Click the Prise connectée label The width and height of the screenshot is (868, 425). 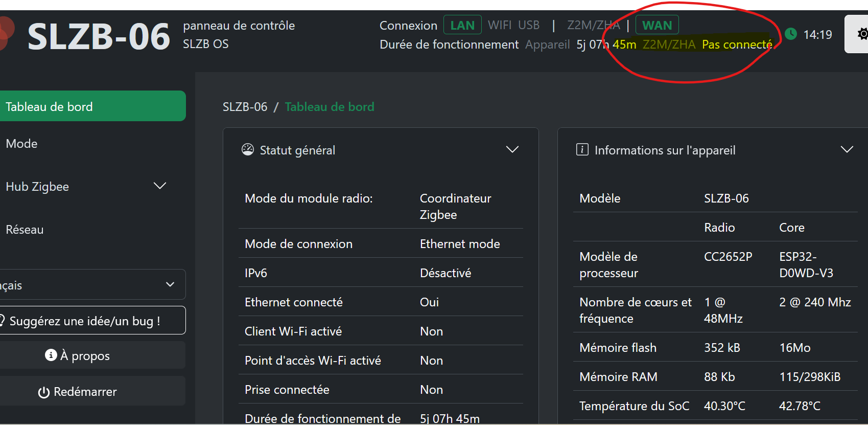click(287, 390)
